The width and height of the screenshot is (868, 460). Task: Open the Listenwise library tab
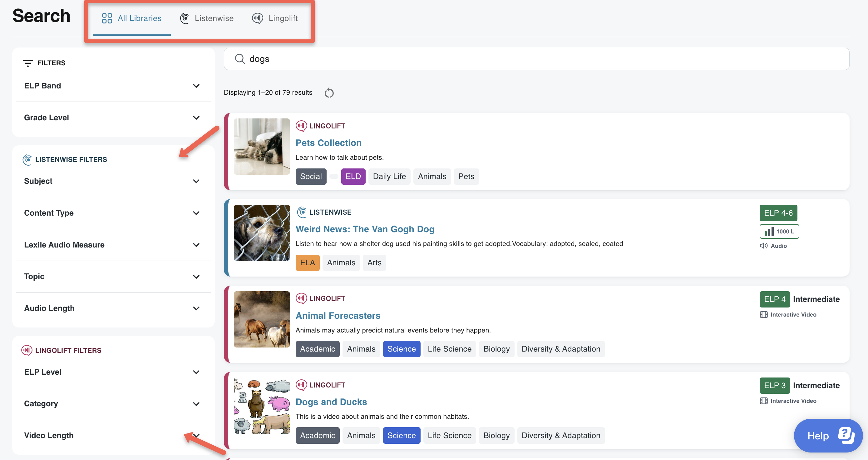[x=207, y=18]
